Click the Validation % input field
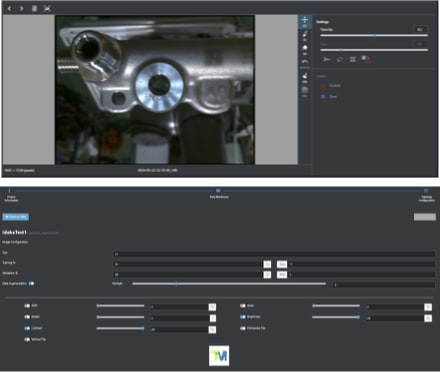The image size is (440, 372). point(188,275)
